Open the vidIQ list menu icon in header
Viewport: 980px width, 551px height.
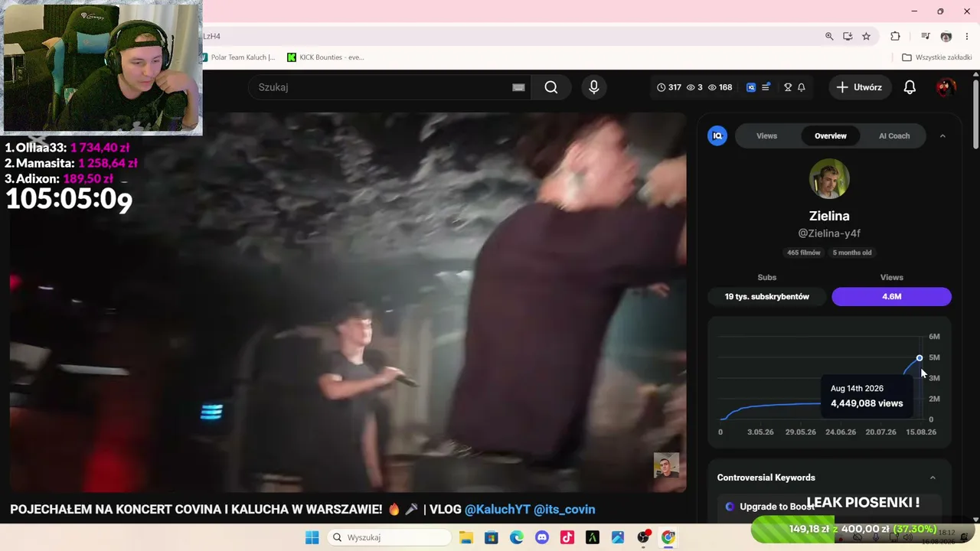[x=765, y=87]
